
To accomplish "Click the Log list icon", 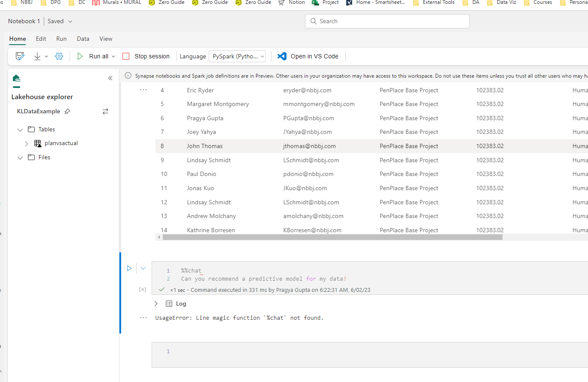I will pos(169,303).
